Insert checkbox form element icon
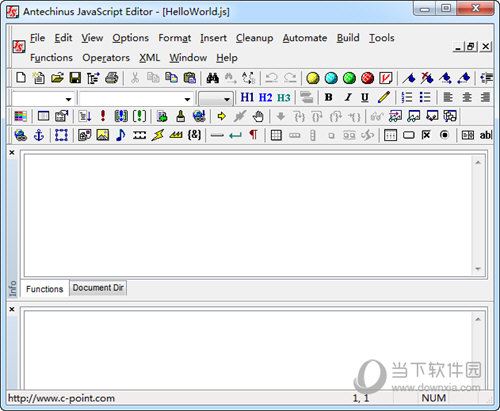This screenshot has height=411, width=500. coord(426,135)
